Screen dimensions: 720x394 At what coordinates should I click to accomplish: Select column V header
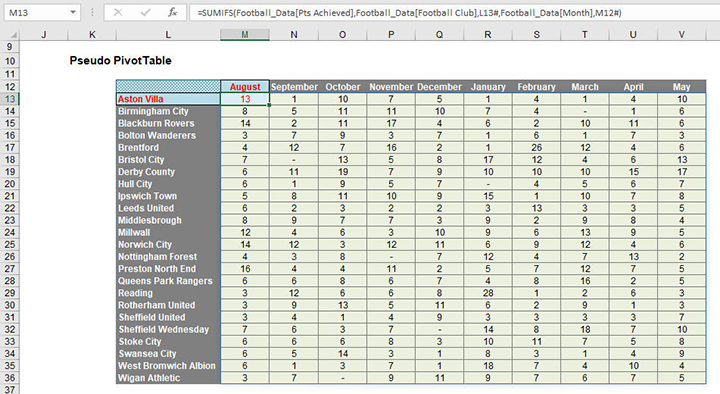(681, 34)
